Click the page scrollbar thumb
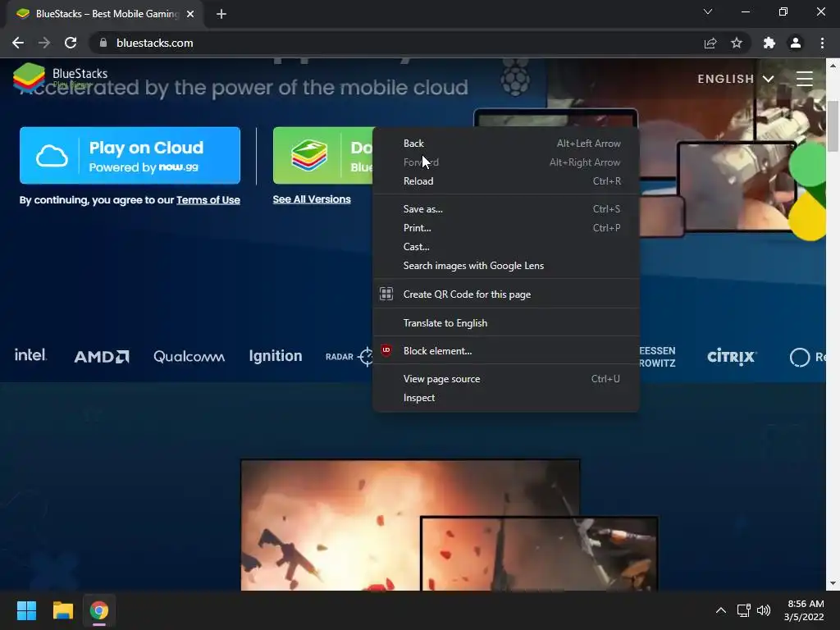840x630 pixels. coord(833,126)
